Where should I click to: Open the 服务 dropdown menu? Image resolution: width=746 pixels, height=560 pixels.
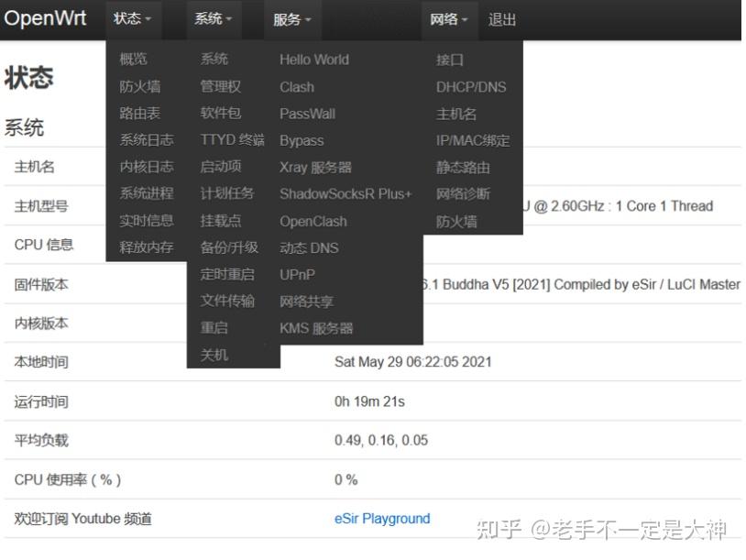coord(291,18)
